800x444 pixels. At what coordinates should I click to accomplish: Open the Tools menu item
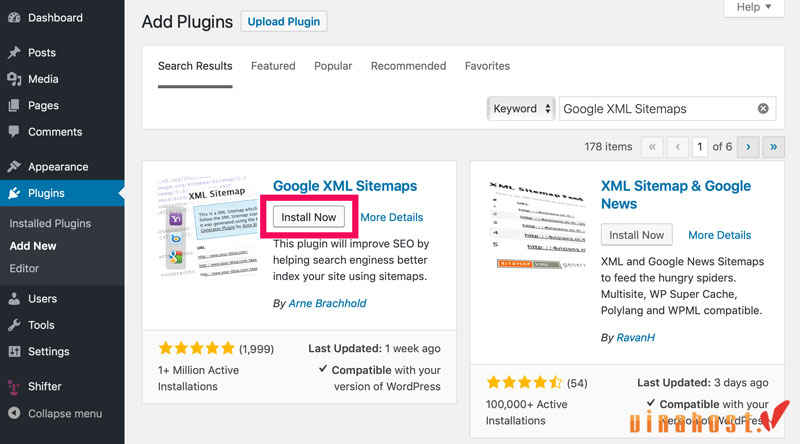62,325
